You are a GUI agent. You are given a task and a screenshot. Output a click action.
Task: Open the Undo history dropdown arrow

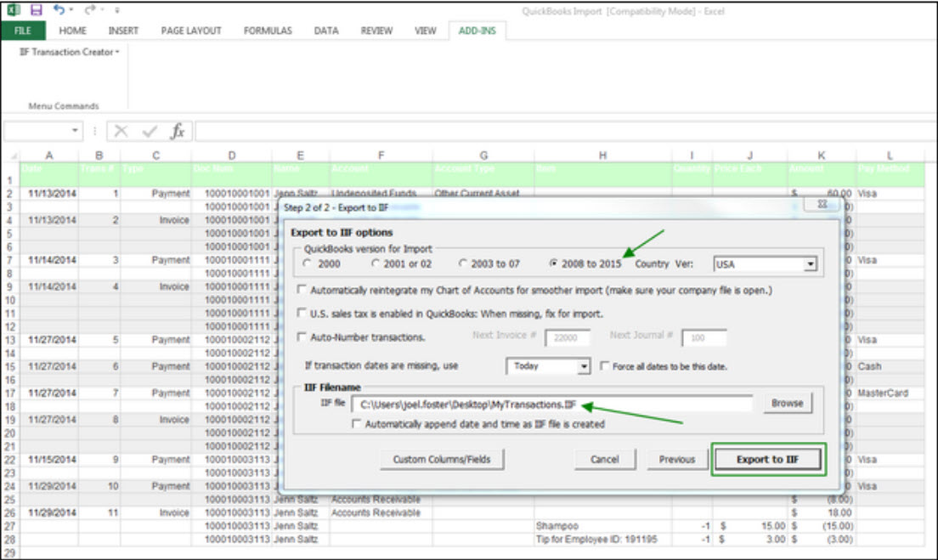tap(71, 10)
